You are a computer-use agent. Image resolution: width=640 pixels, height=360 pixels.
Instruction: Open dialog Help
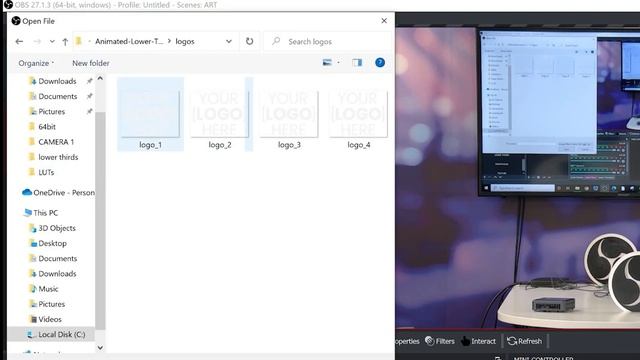[x=380, y=62]
